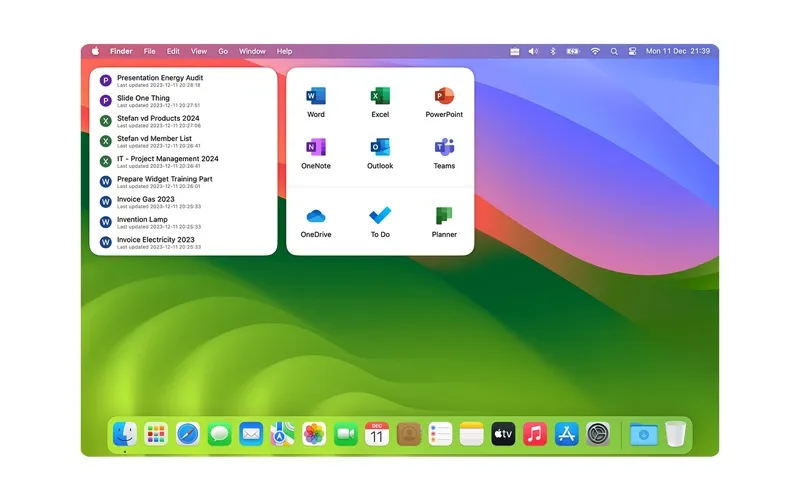800x500 pixels.
Task: Open the Trash in the Dock
Action: point(676,434)
